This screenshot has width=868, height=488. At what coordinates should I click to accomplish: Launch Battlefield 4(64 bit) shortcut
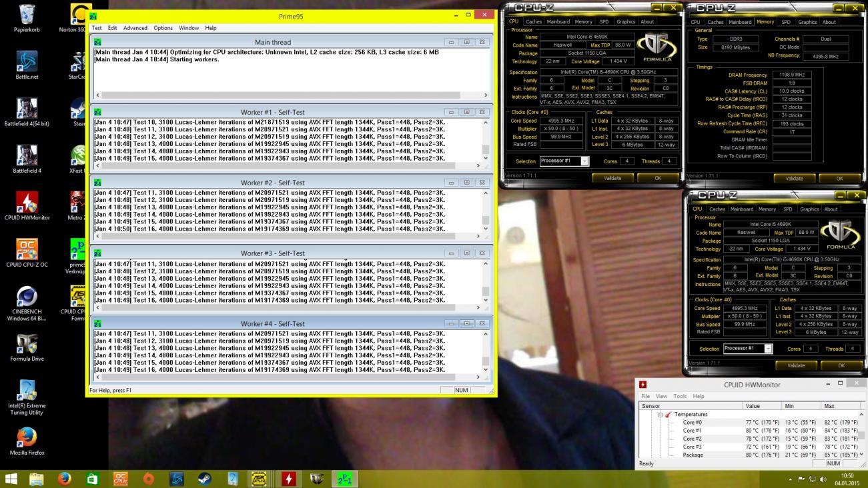coord(27,112)
